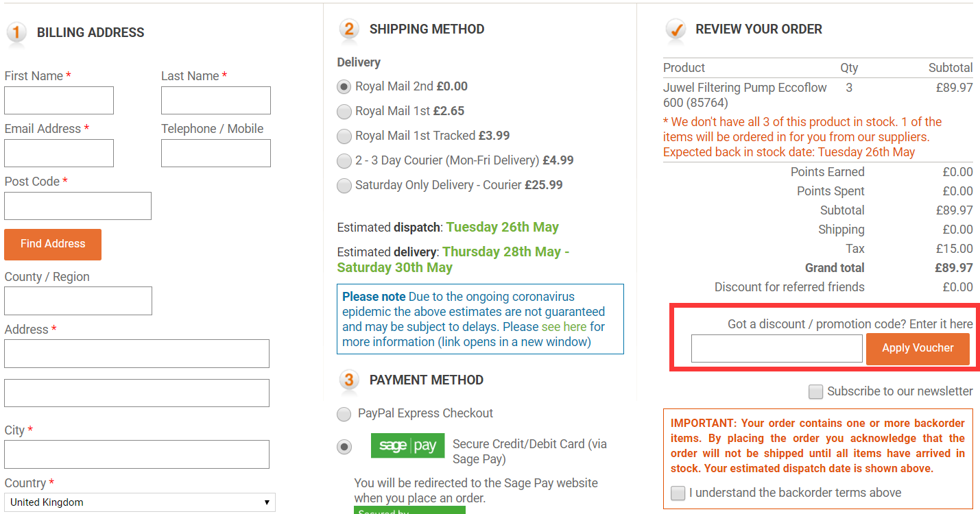Focus the Email Address input box
The image size is (980, 514).
pyautogui.click(x=59, y=154)
